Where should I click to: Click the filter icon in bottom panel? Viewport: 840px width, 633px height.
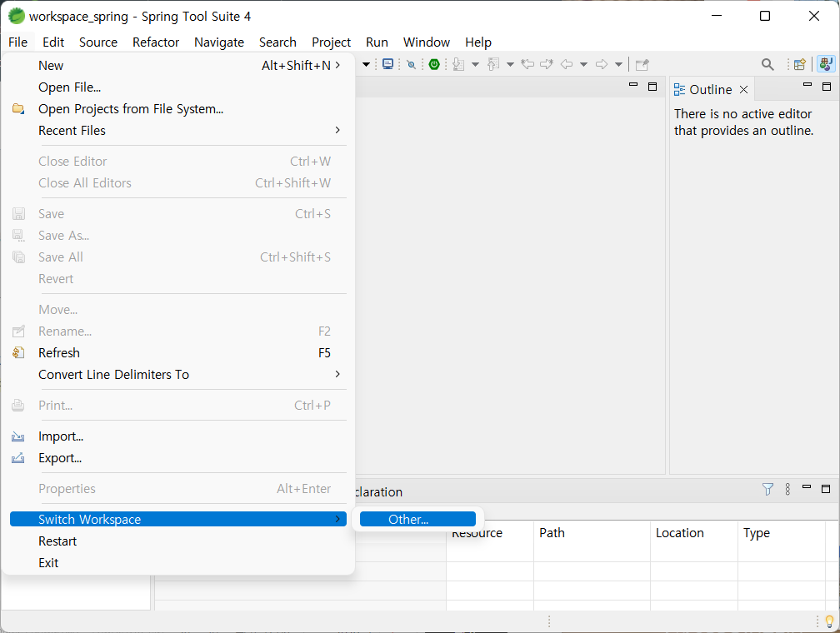point(767,489)
